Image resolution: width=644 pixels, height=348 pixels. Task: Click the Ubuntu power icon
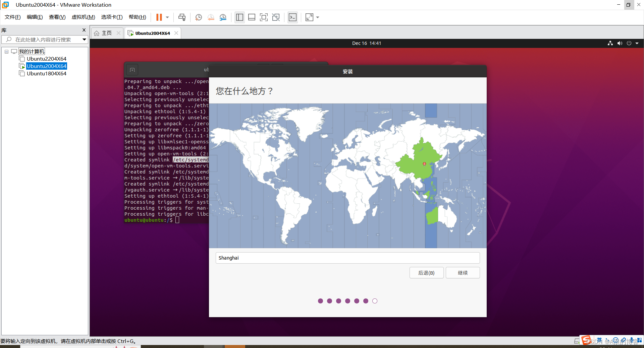click(629, 43)
